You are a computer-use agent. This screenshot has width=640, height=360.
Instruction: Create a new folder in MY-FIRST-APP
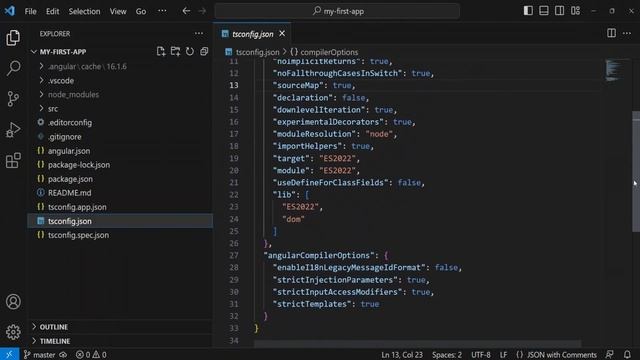pyautogui.click(x=176, y=51)
